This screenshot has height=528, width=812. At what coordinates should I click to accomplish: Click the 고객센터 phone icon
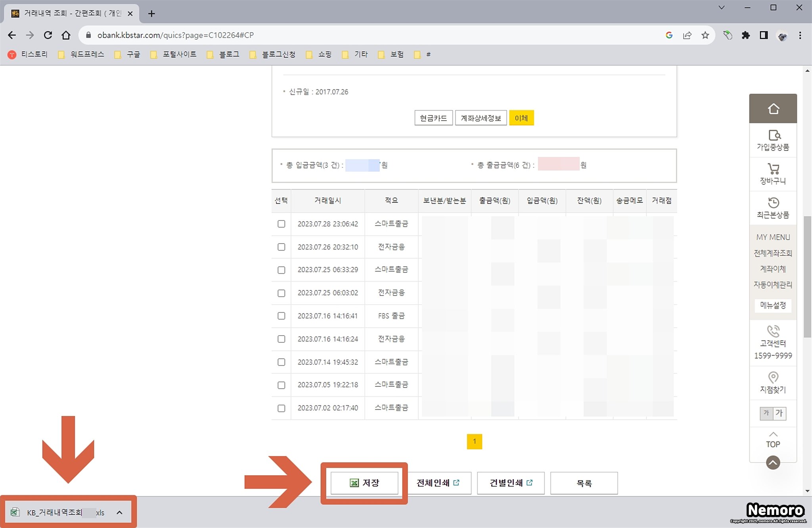point(773,331)
